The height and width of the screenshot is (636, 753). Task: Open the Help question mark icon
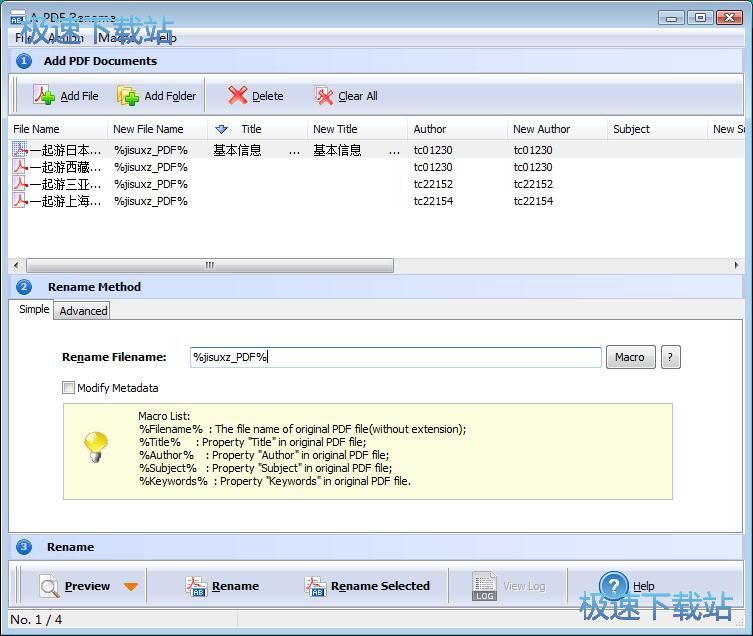[613, 586]
